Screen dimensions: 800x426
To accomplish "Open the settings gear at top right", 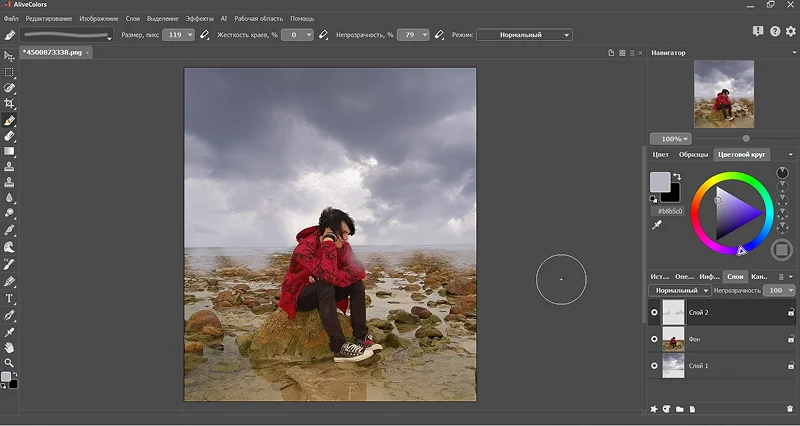I will [791, 31].
